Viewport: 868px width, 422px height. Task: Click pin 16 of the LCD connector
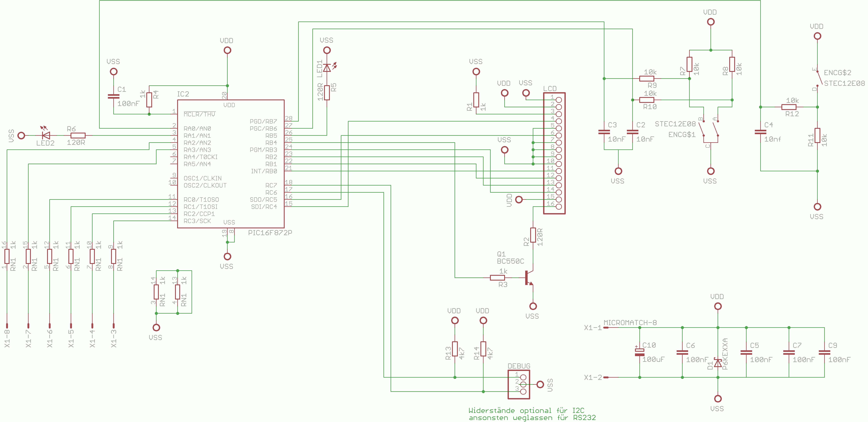(x=559, y=207)
